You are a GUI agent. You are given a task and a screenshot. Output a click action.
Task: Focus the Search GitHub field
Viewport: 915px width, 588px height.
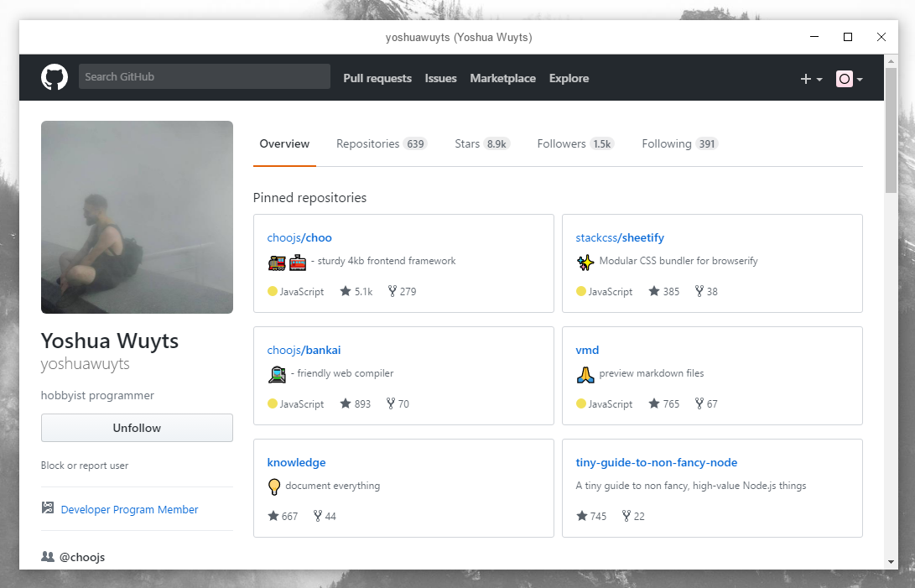[x=205, y=76]
